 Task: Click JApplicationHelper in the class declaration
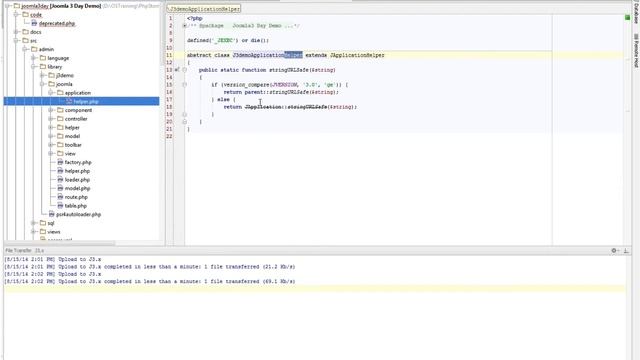coord(357,55)
